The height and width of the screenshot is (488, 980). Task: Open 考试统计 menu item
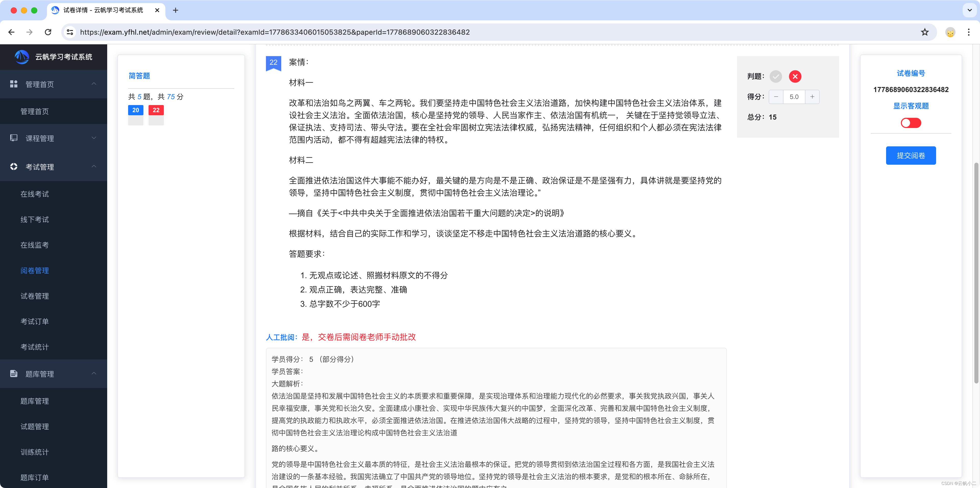54,346
